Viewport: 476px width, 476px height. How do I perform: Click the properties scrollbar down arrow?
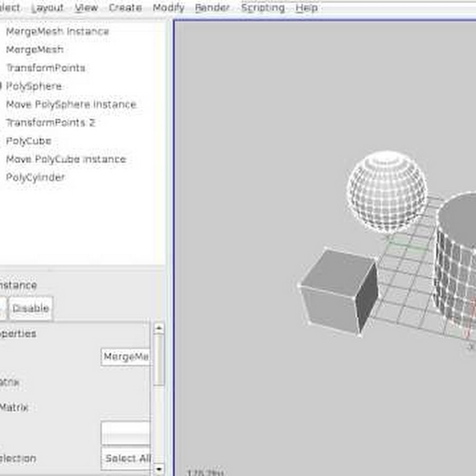pyautogui.click(x=159, y=469)
